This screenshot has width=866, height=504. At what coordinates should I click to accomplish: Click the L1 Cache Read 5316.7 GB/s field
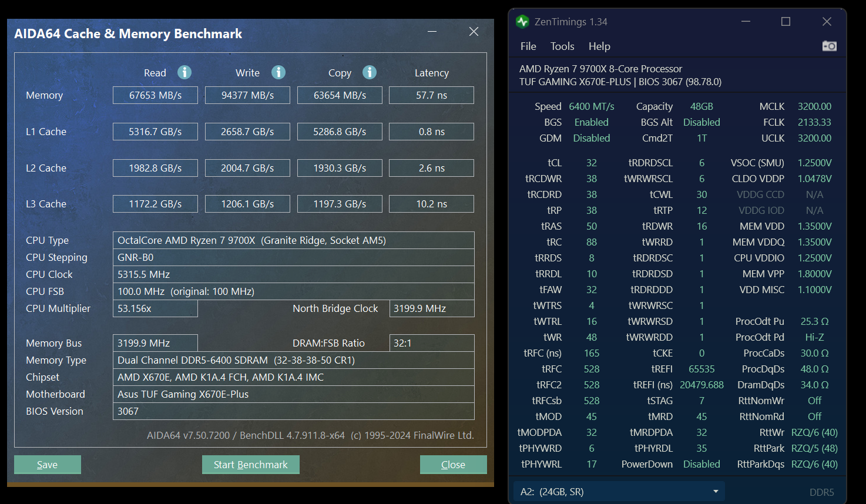click(x=155, y=132)
